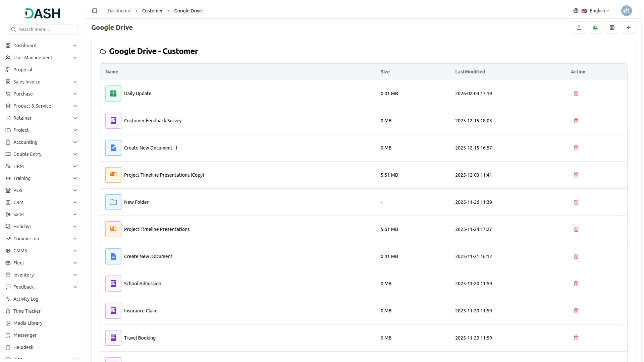Open the Google Drive logo button
This screenshot has width=644, height=362.
click(595, 27)
